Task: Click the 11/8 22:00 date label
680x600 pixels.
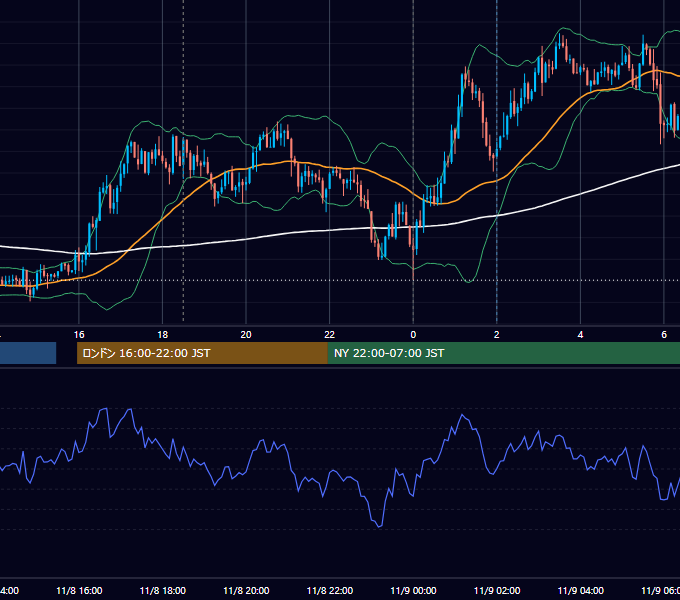Action: coord(330,590)
